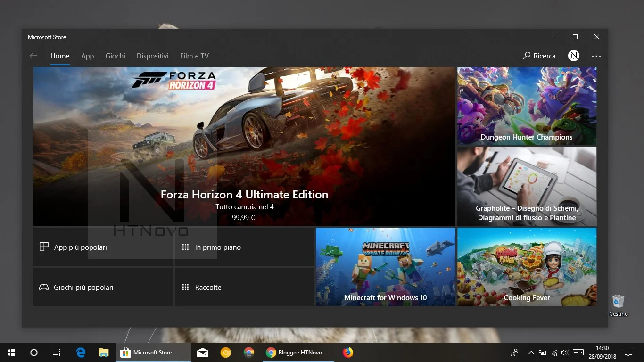Show hidden tray icons chevron
The width and height of the screenshot is (644, 362).
coord(531,353)
